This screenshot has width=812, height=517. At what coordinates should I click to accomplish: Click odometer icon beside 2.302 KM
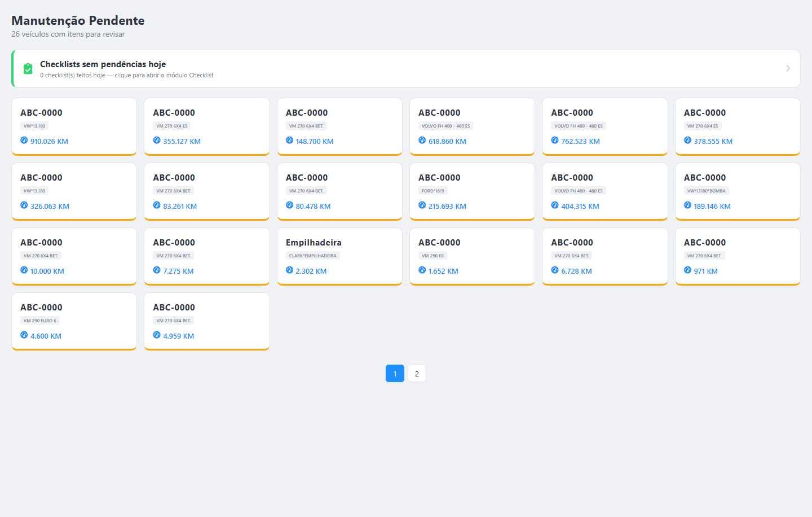pos(289,270)
